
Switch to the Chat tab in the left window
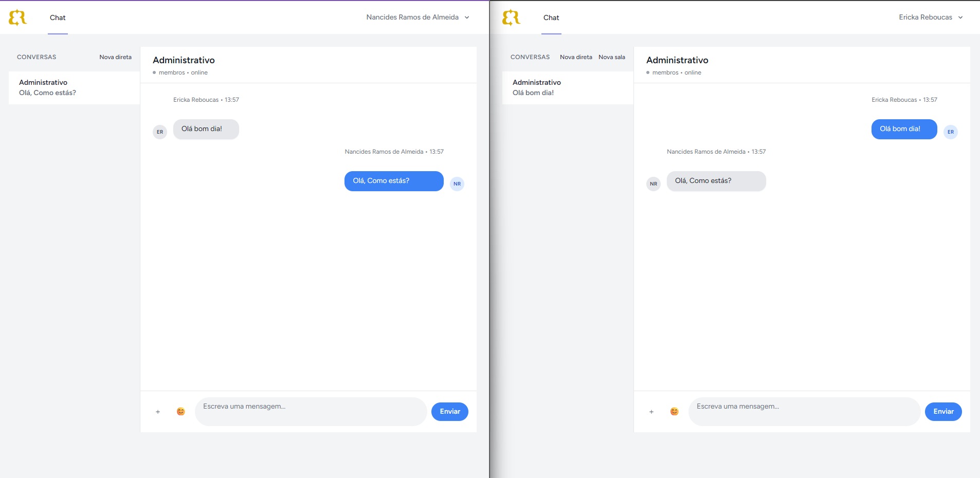click(x=57, y=17)
